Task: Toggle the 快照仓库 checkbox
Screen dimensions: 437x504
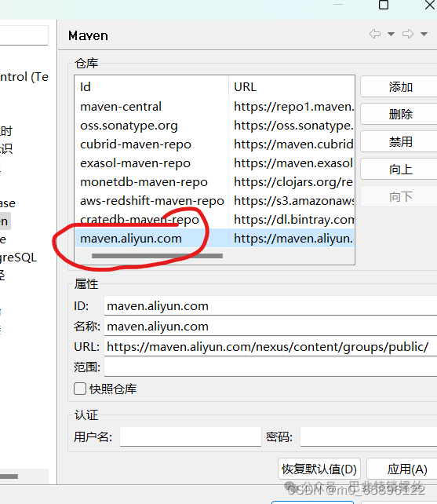Action: point(80,389)
